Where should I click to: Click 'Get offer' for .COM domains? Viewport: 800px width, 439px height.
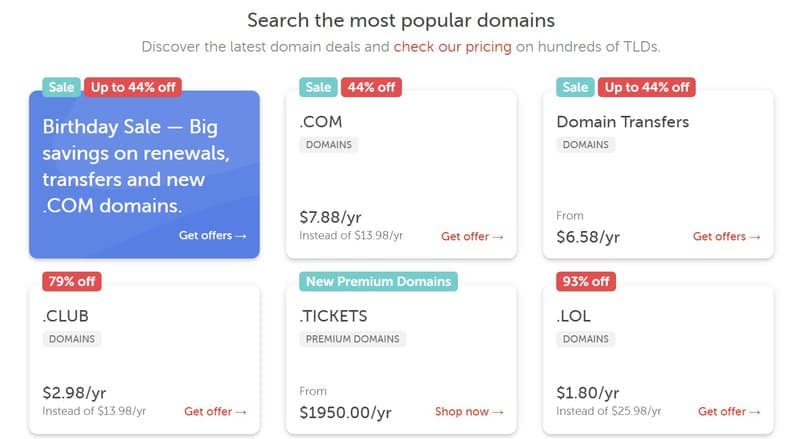point(472,236)
